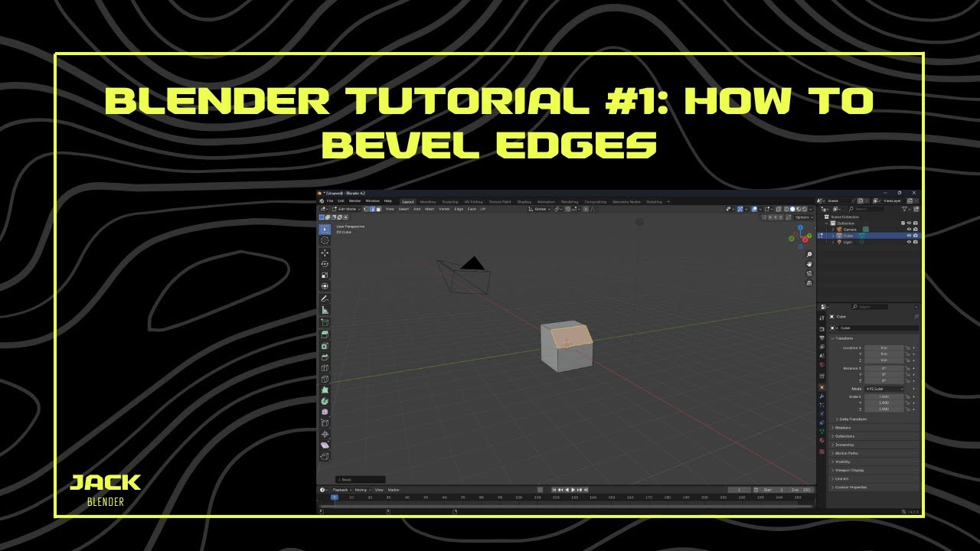Expand the Cube item in the outliner

coord(833,236)
